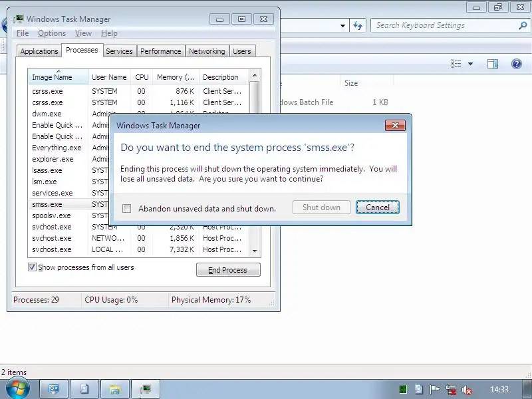Open the Windows Start orb
Viewport: 532px width, 399px height.
tap(17, 389)
